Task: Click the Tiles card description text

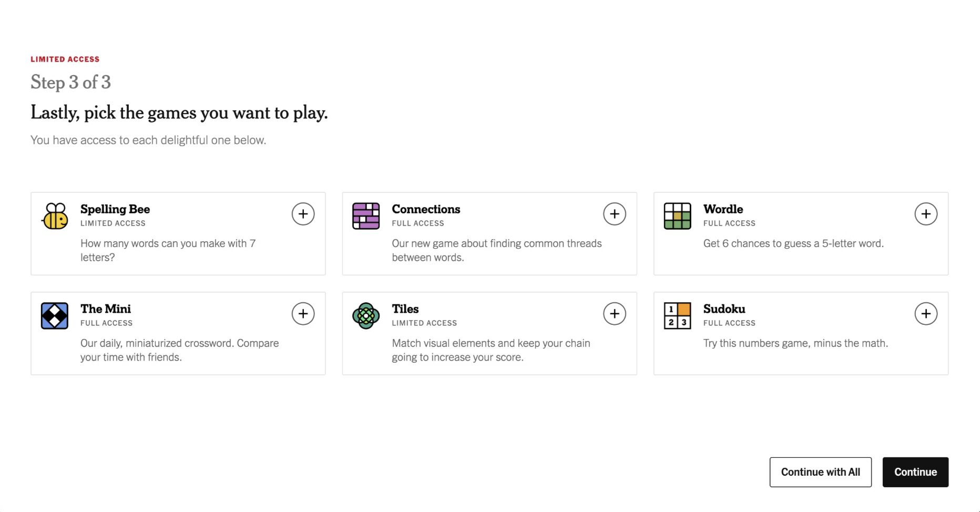Action: 491,350
